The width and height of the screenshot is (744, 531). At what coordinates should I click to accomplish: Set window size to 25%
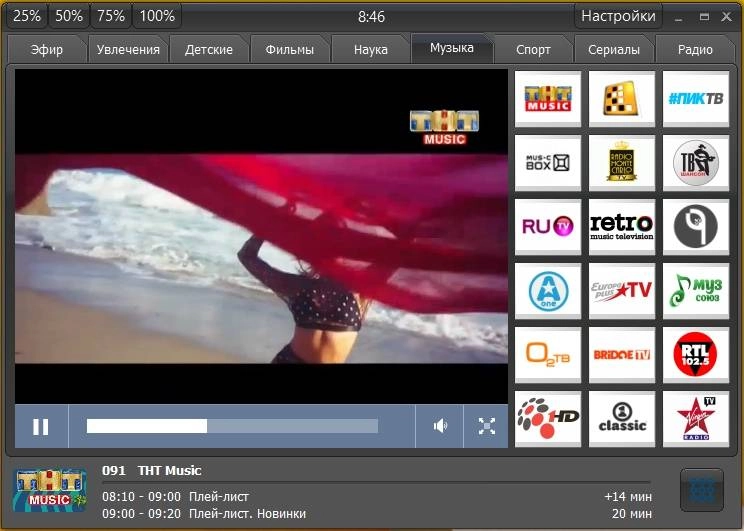pyautogui.click(x=27, y=16)
